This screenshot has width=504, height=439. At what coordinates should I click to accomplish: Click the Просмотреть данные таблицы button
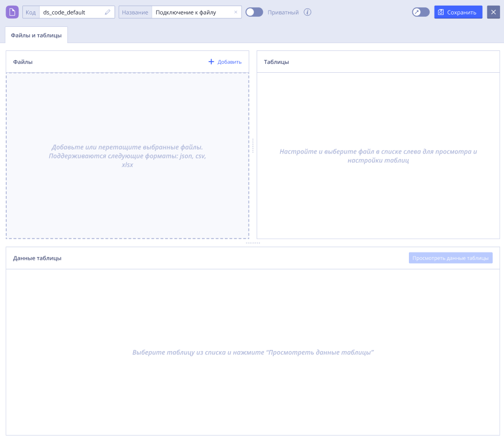point(450,258)
